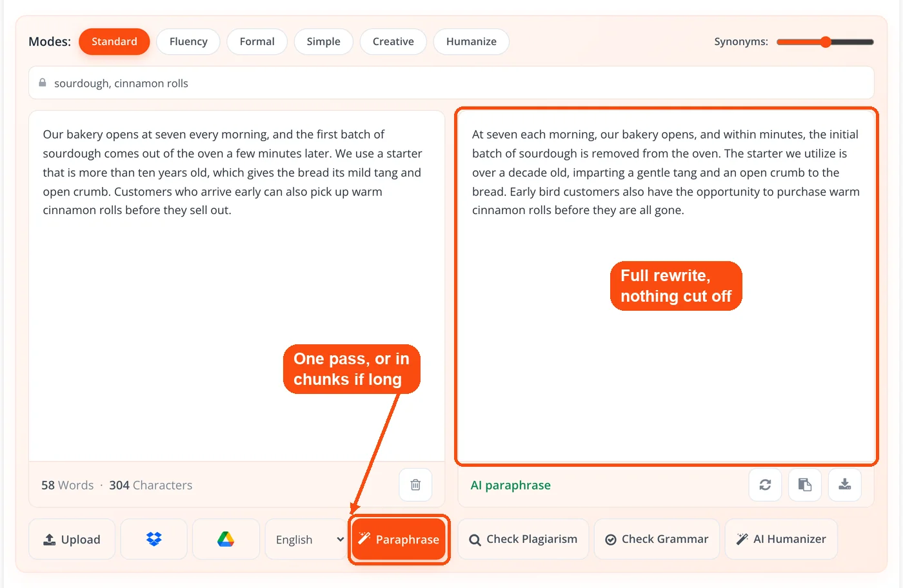This screenshot has width=903, height=588.
Task: Click the frozen words field 'sourdough, cinnamon rolls'
Action: [x=451, y=83]
